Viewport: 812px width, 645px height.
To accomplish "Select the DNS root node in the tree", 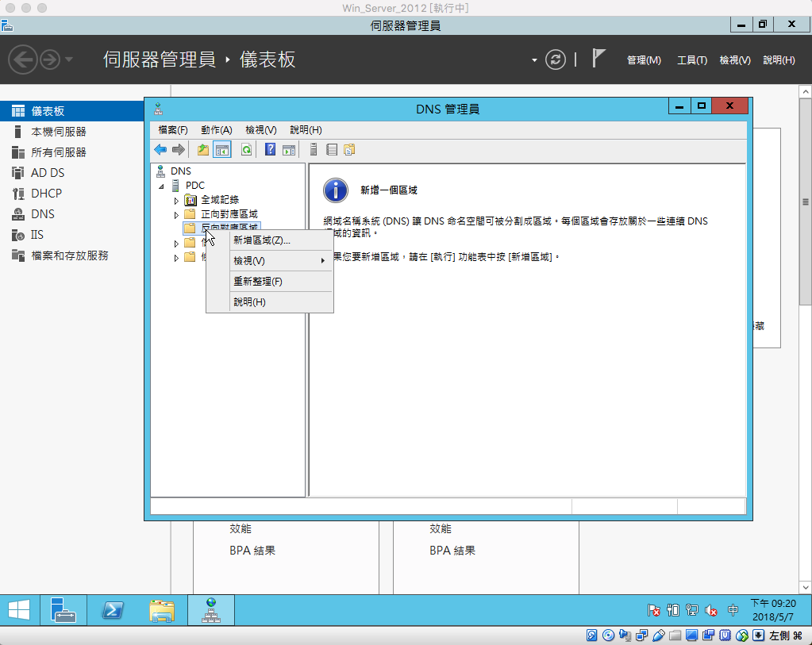I will click(x=181, y=171).
